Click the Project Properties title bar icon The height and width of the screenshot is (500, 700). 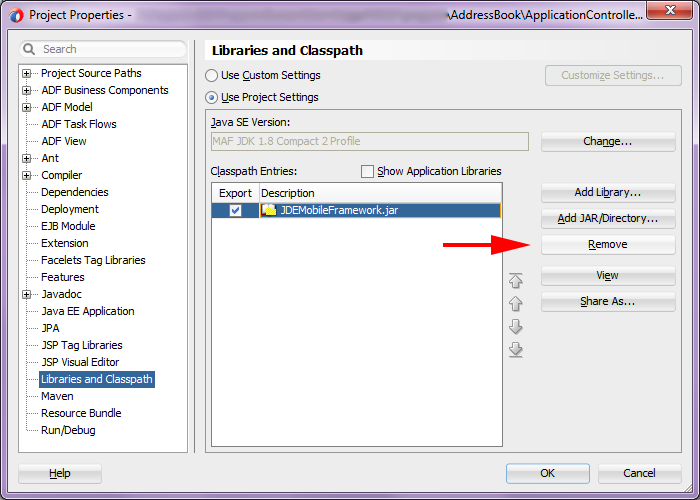tap(16, 15)
